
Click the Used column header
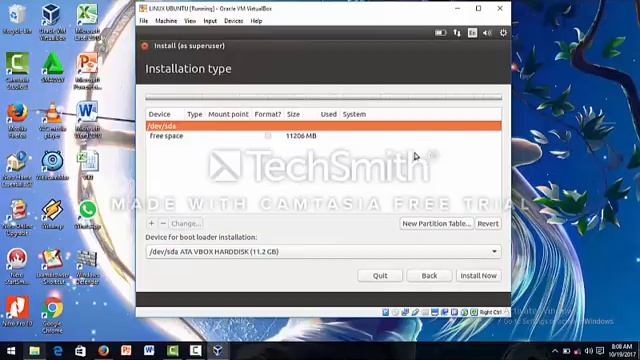point(329,114)
